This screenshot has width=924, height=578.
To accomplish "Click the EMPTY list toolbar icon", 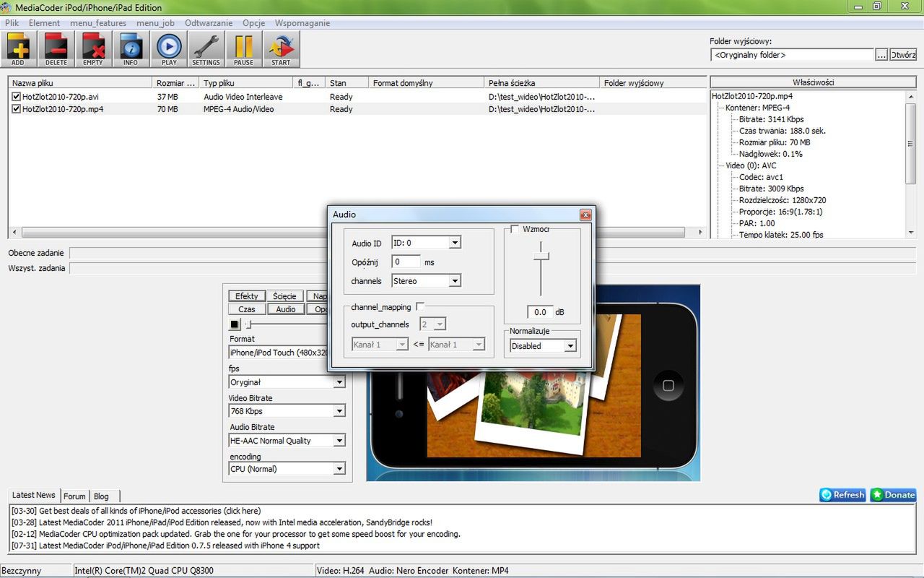I will coord(93,49).
